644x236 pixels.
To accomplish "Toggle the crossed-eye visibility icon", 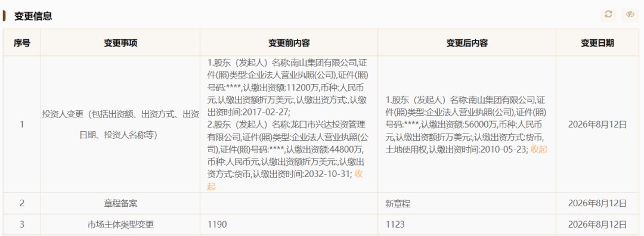I will [630, 15].
